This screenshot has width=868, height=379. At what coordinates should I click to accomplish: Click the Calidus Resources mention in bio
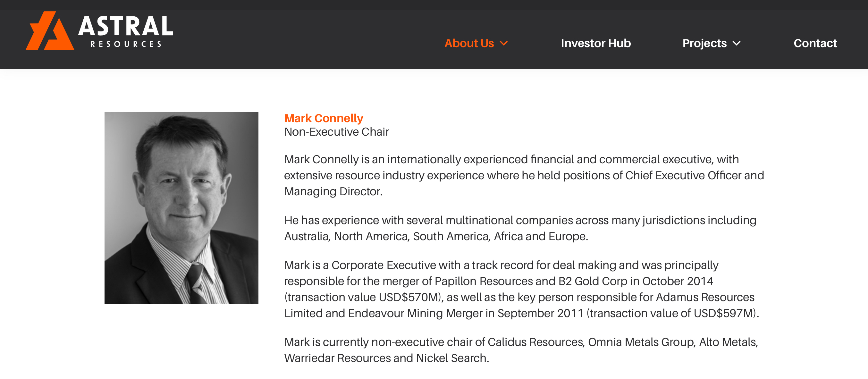535,342
